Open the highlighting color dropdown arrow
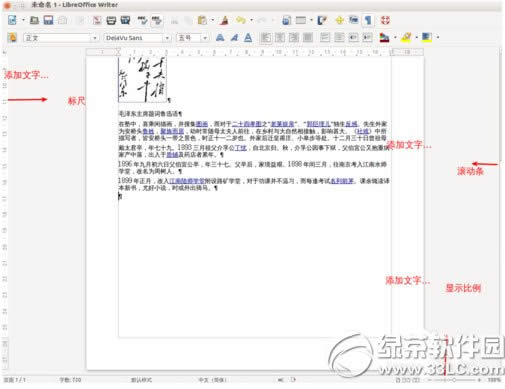Image resolution: width=505 pixels, height=389 pixels. tap(417, 38)
